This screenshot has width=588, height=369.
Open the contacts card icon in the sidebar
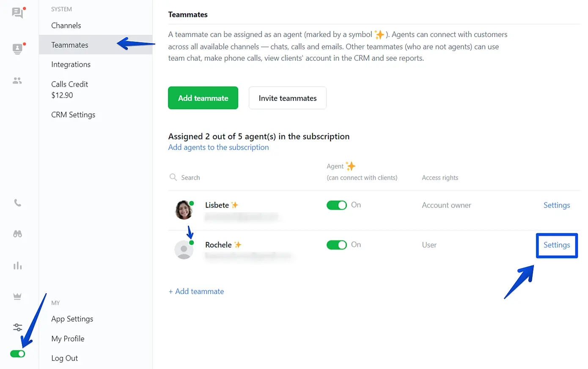coord(17,49)
